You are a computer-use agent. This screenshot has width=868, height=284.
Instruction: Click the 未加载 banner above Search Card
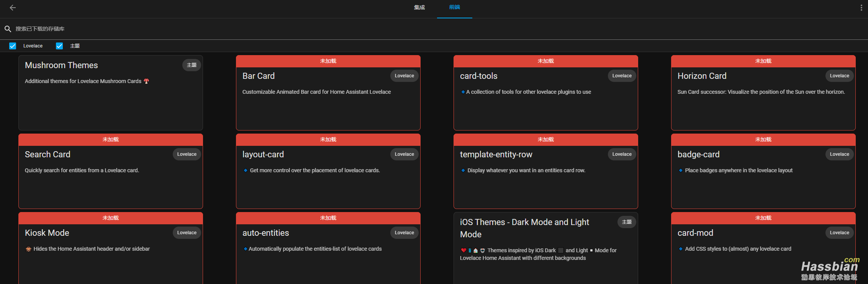[111, 140]
